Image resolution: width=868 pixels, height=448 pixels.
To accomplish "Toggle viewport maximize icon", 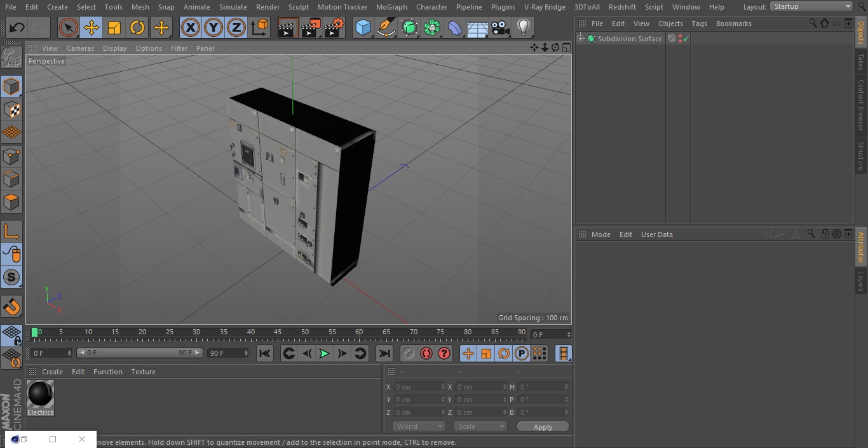I will tap(566, 48).
